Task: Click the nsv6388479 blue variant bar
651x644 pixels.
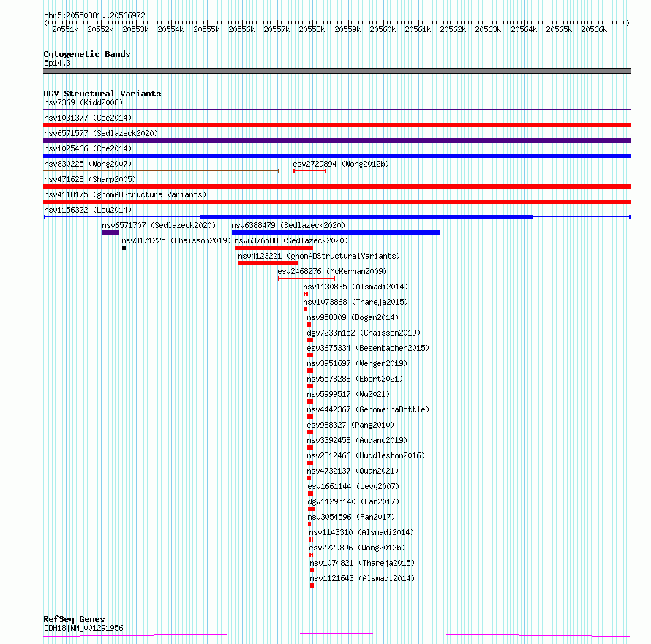Action: tap(336, 232)
